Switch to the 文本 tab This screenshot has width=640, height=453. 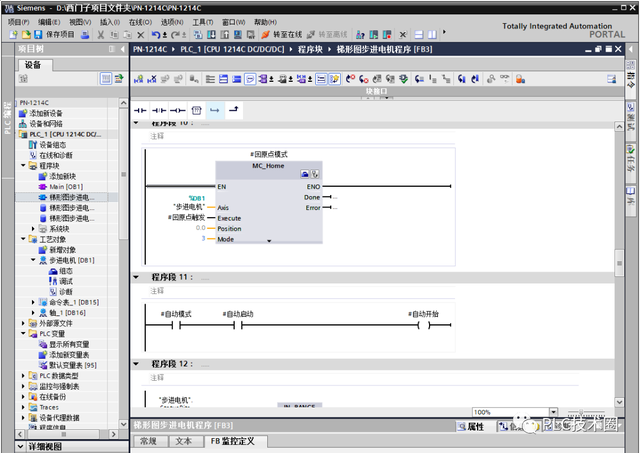click(184, 442)
